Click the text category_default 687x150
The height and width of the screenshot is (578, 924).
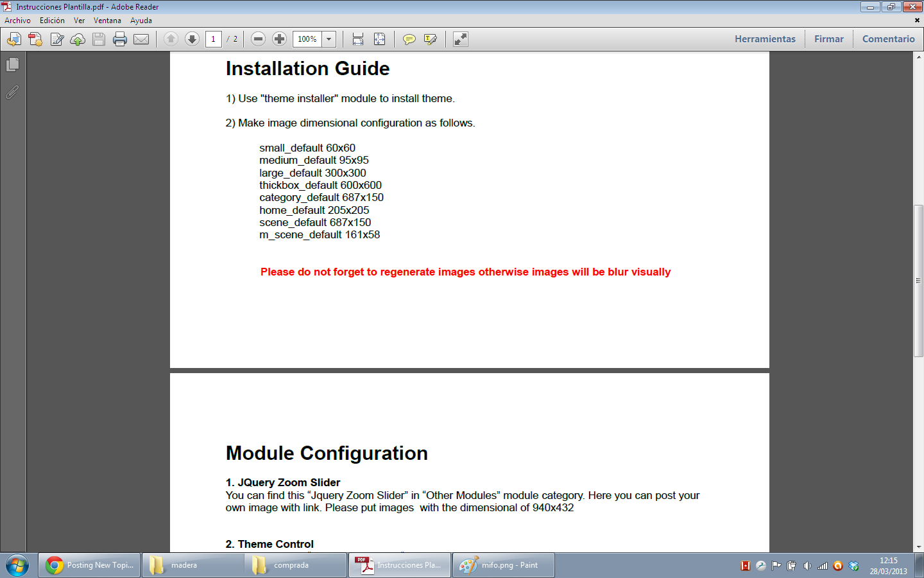point(321,198)
